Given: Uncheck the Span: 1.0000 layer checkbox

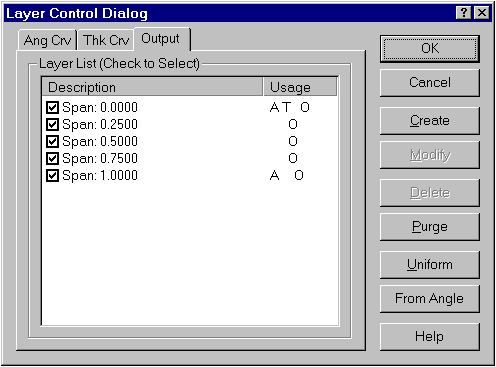Looking at the screenshot, I should click(52, 175).
